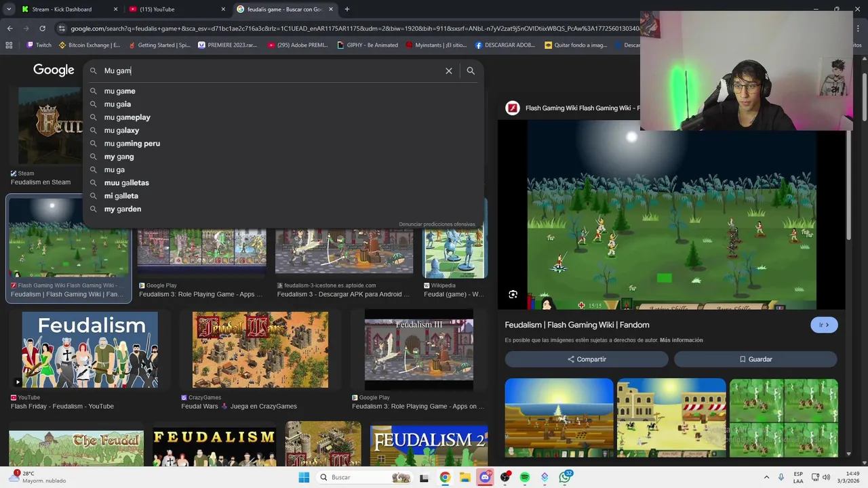
Task: Open the FEUDALISM 2 image result
Action: [429, 444]
